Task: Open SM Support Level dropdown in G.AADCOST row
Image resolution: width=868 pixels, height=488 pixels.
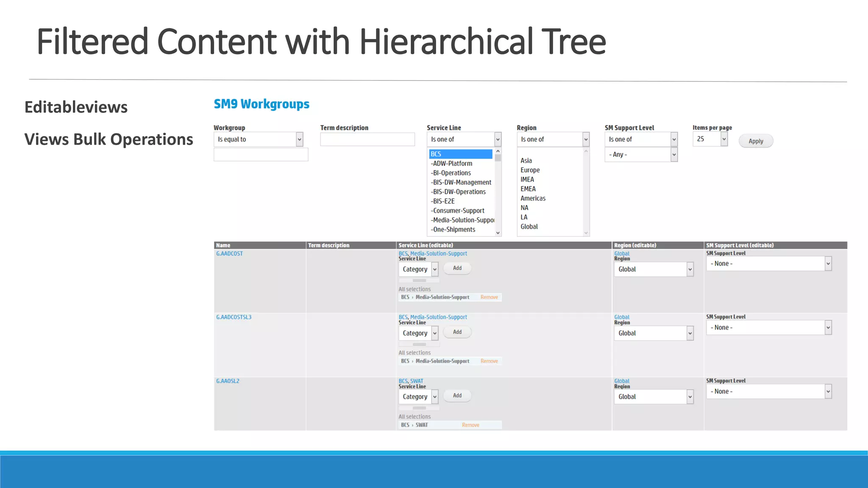Action: point(769,263)
